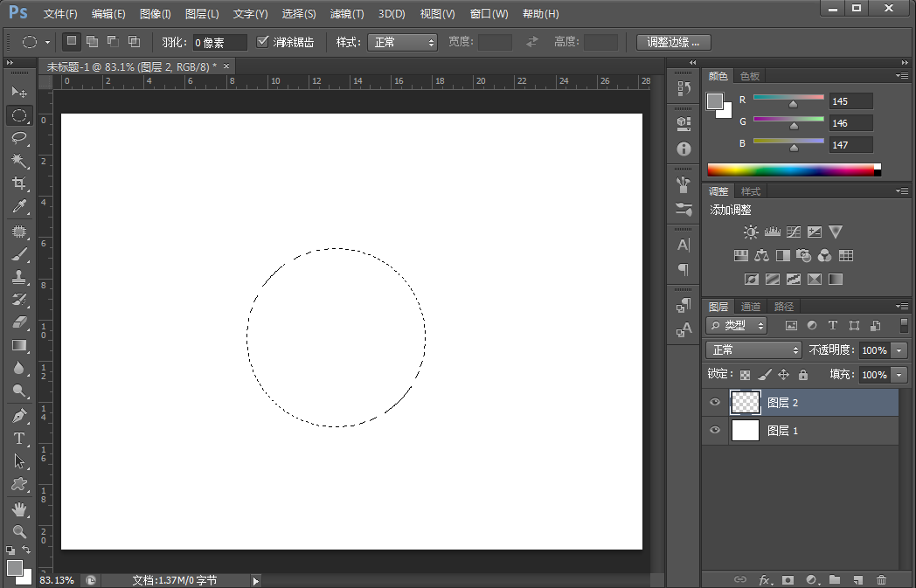Select the Eyedropper tool

tap(19, 206)
